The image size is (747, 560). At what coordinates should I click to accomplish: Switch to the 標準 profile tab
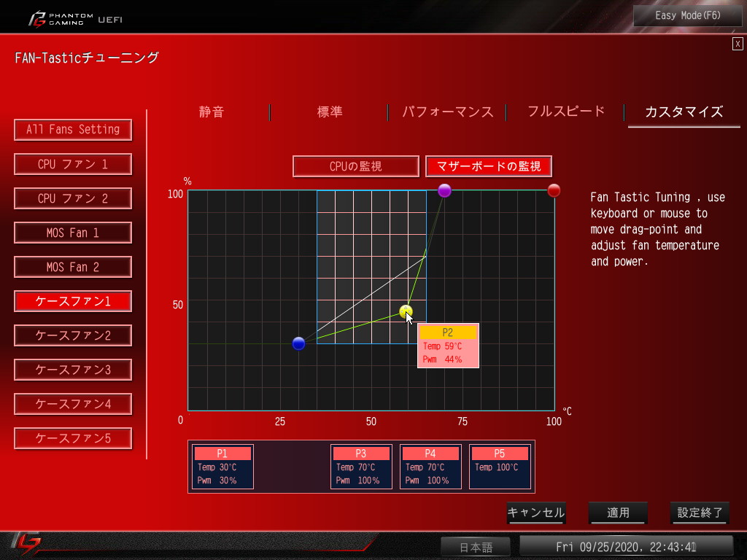(x=330, y=112)
